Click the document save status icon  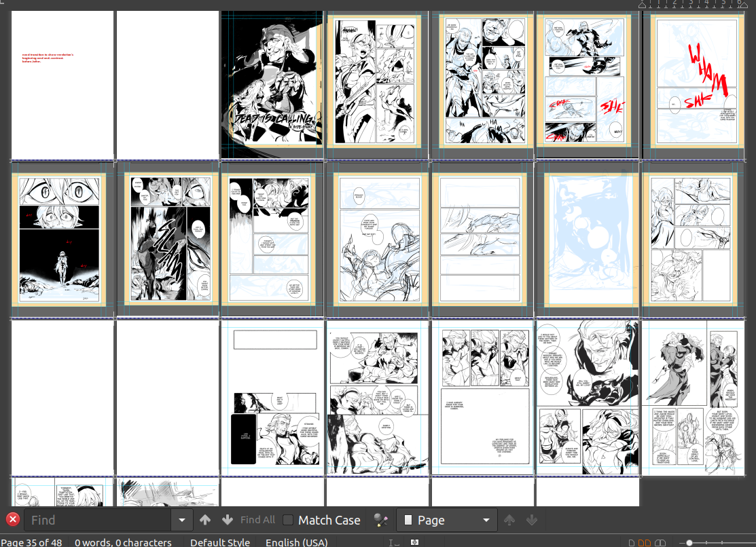pyautogui.click(x=414, y=542)
